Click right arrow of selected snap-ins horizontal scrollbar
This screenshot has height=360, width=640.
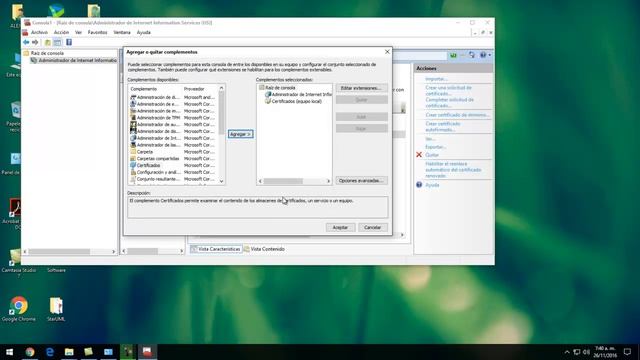click(328, 181)
